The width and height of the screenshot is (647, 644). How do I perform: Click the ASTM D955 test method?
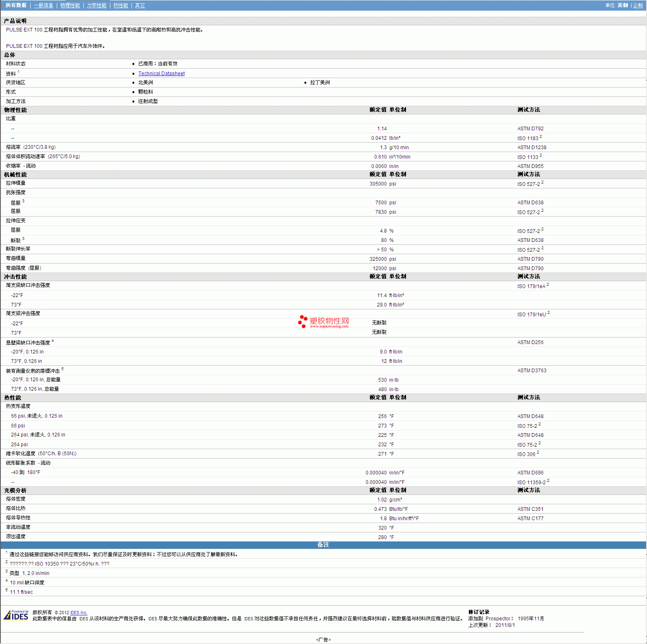530,166
